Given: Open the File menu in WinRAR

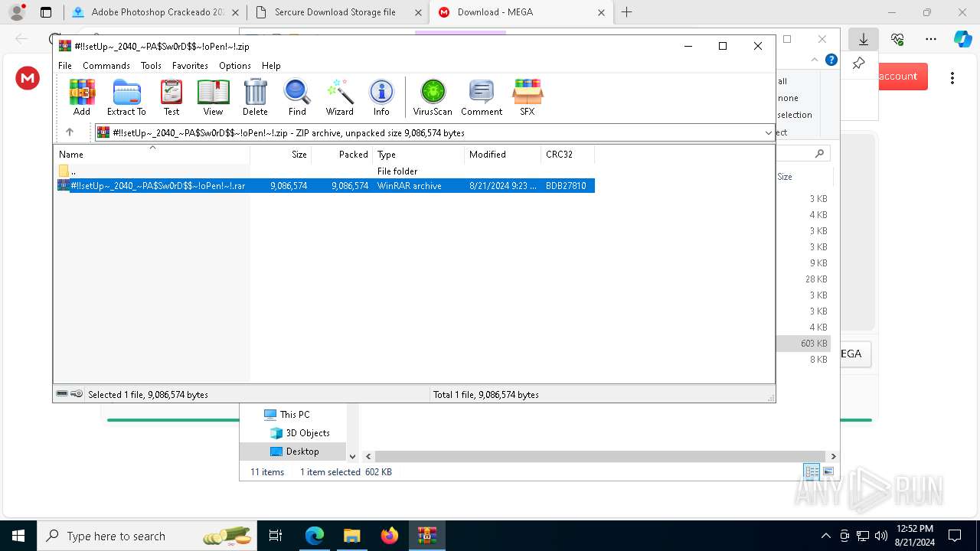Looking at the screenshot, I should coord(65,66).
